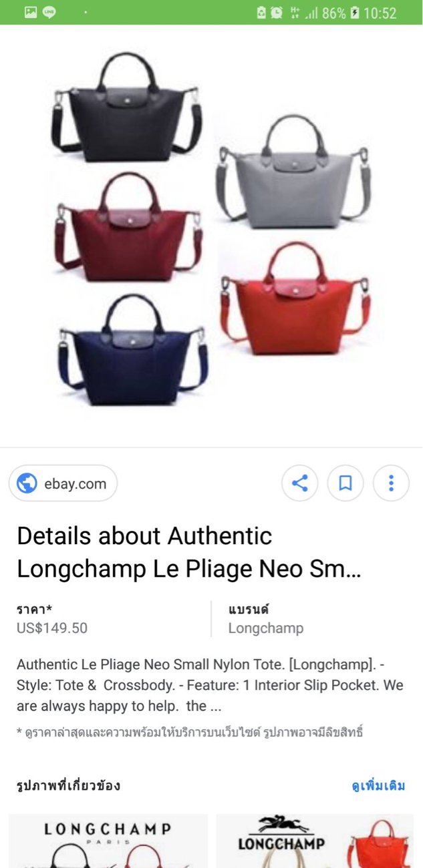Viewport: 423px width, 868px height.
Task: Select the black Longchamp bag in image
Action: (127, 107)
